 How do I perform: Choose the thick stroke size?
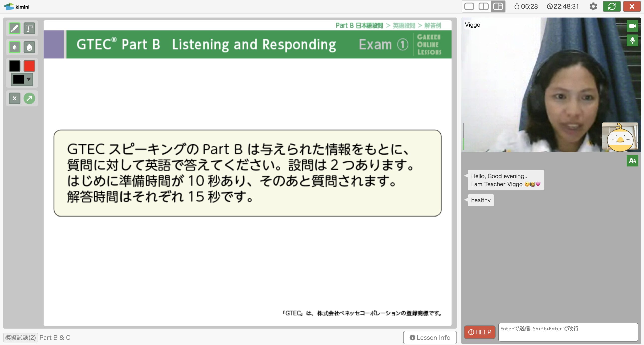[x=29, y=47]
